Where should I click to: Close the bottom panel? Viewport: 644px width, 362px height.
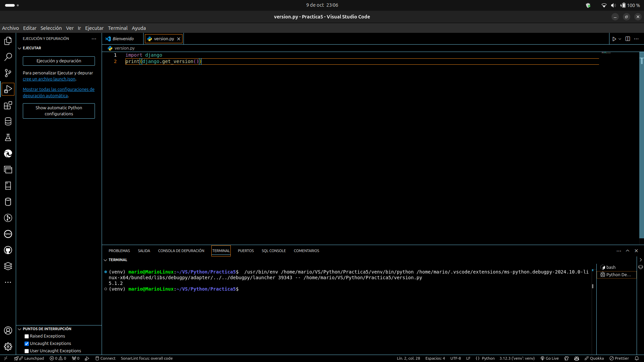(x=636, y=251)
